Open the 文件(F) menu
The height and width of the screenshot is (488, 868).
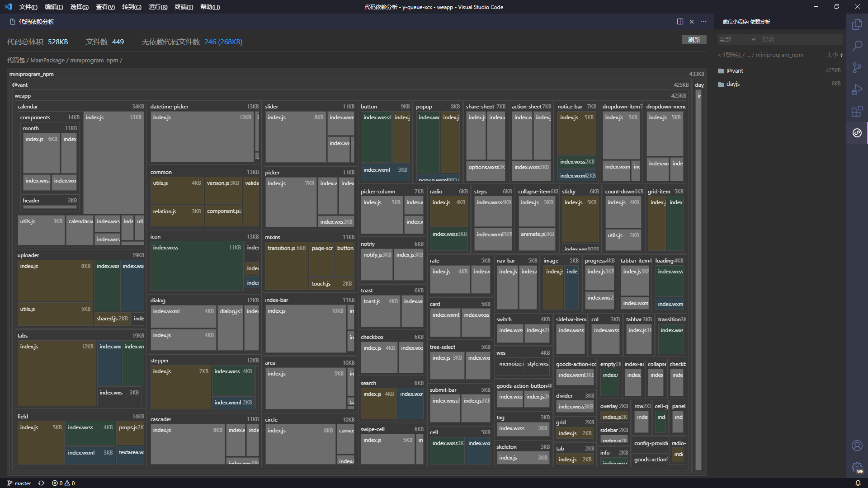[28, 7]
